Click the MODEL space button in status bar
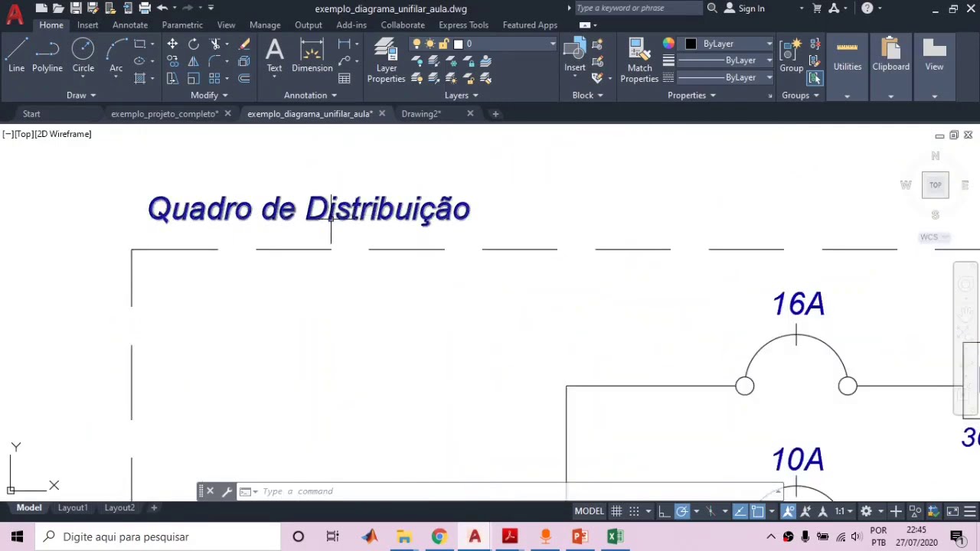The width and height of the screenshot is (980, 551). click(590, 511)
